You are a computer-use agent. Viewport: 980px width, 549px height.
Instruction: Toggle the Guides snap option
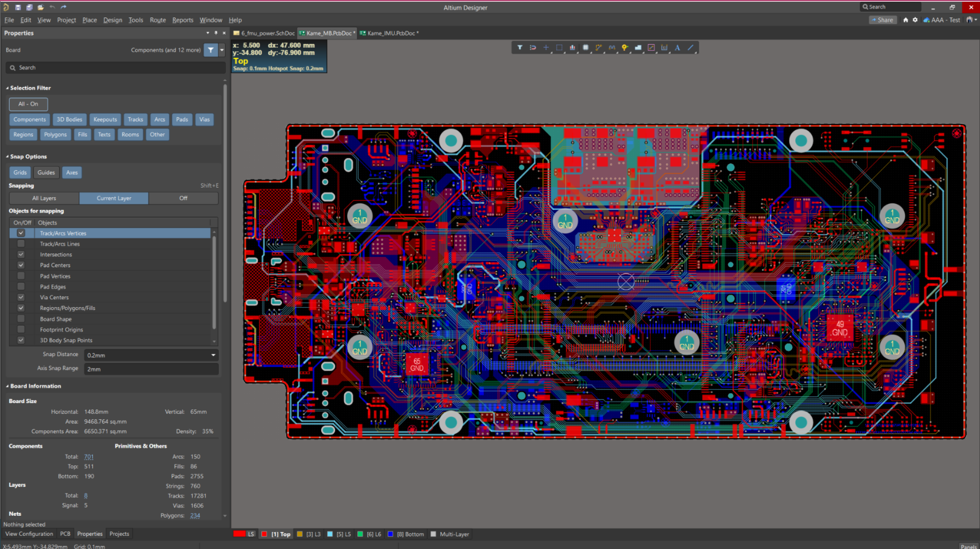[x=46, y=172]
